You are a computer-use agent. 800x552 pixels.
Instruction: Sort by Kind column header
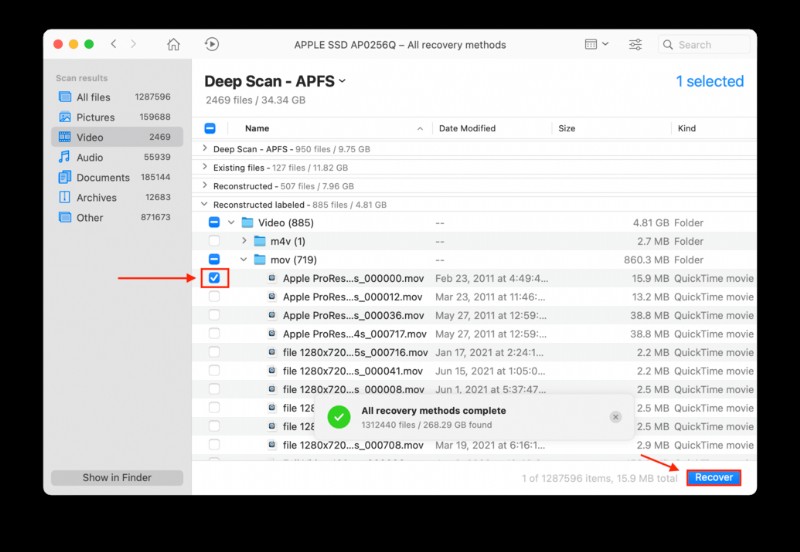coord(686,128)
